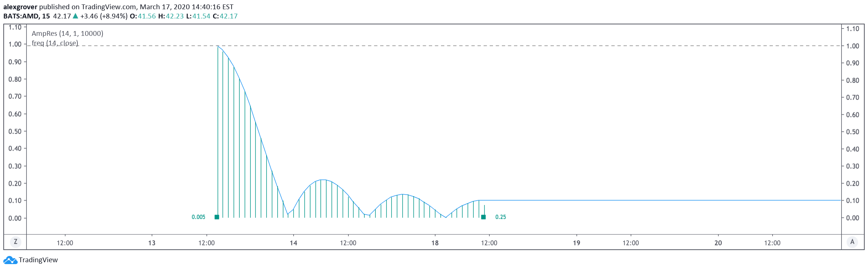Viewport: 868px width, 270px height.
Task: Click the H:42.23 high value
Action: point(171,16)
